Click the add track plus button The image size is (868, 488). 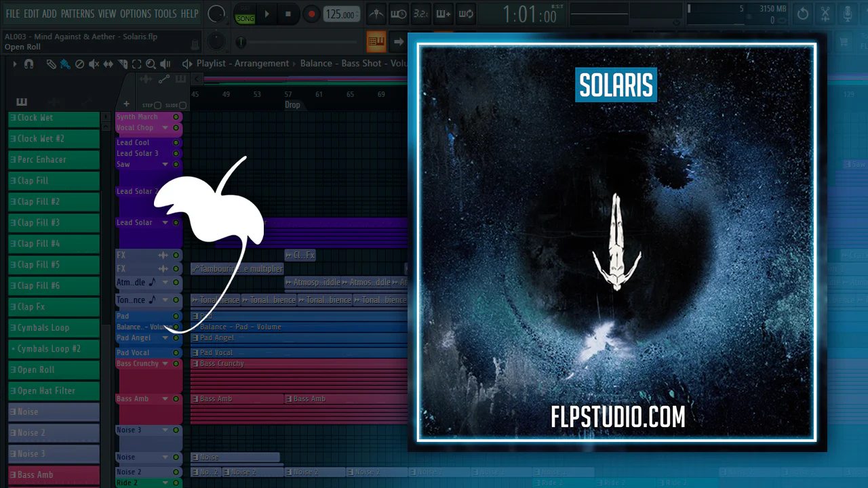(x=126, y=104)
